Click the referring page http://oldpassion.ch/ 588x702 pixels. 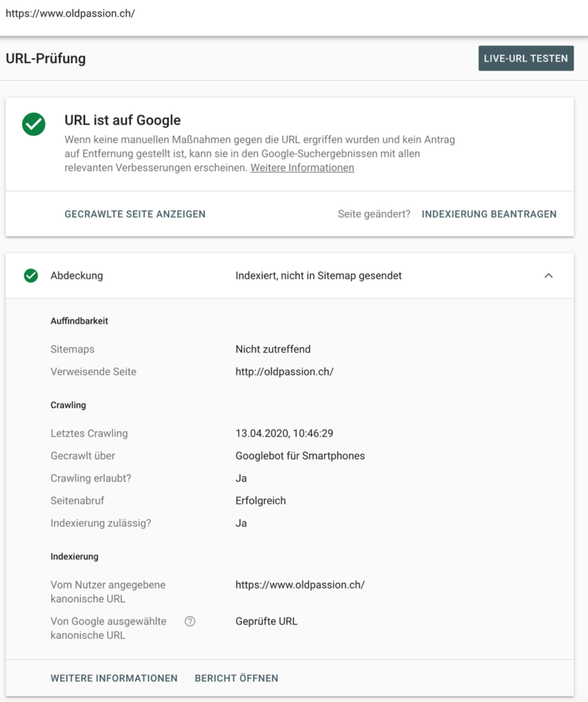point(284,372)
